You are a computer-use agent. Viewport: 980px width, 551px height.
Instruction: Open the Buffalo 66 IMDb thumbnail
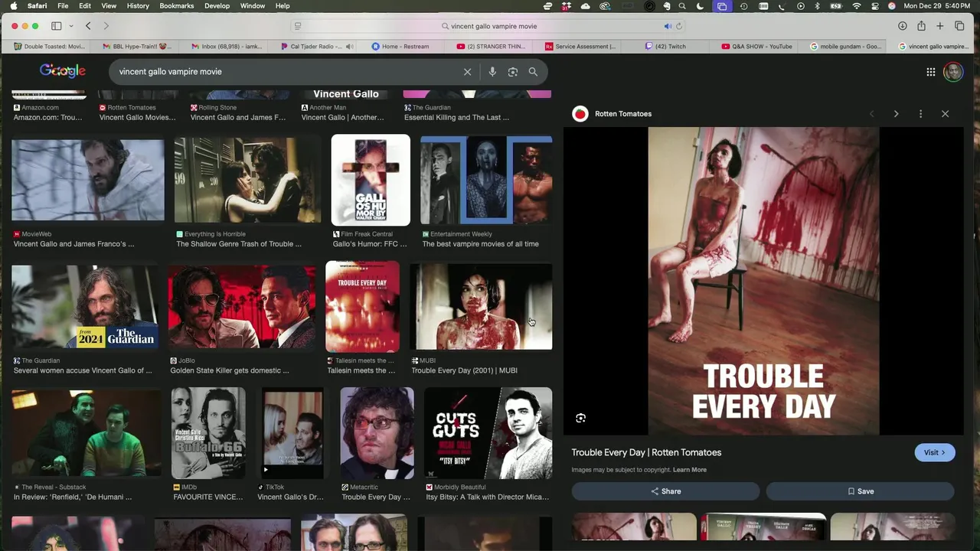[x=208, y=433]
